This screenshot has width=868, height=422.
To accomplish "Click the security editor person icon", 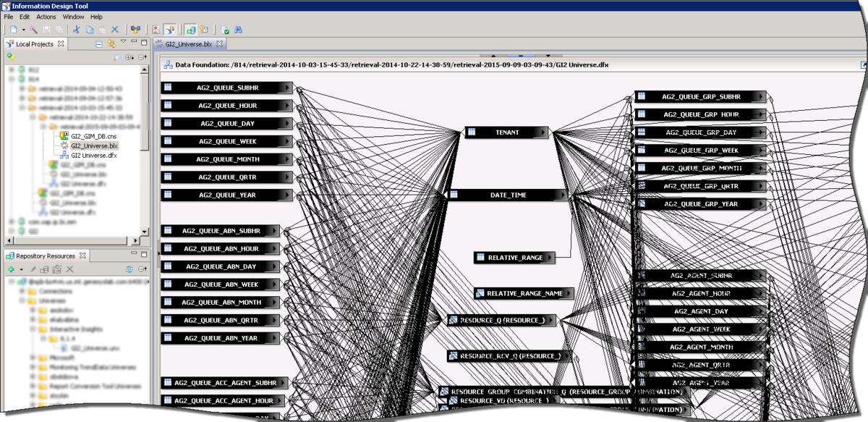I will click(x=156, y=30).
